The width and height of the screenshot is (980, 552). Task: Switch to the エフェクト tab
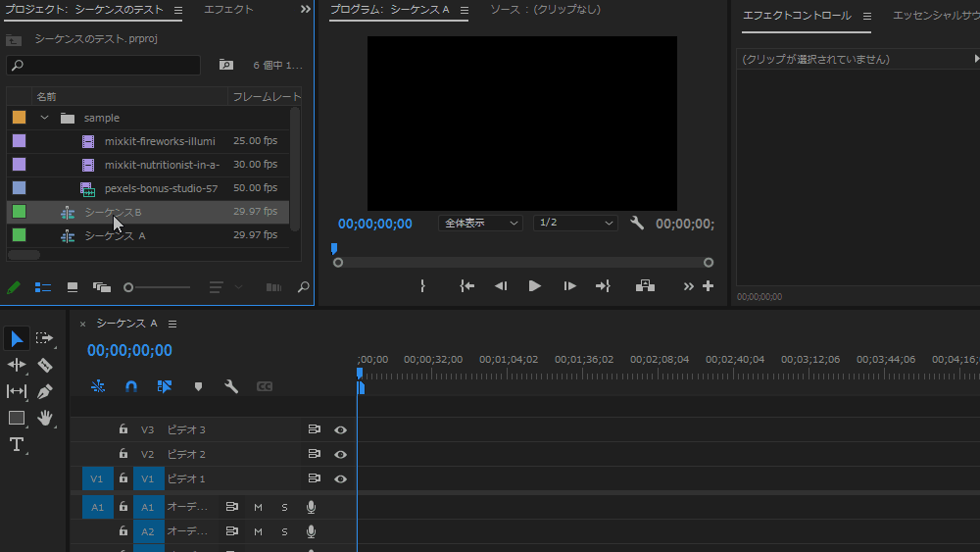[x=228, y=10]
